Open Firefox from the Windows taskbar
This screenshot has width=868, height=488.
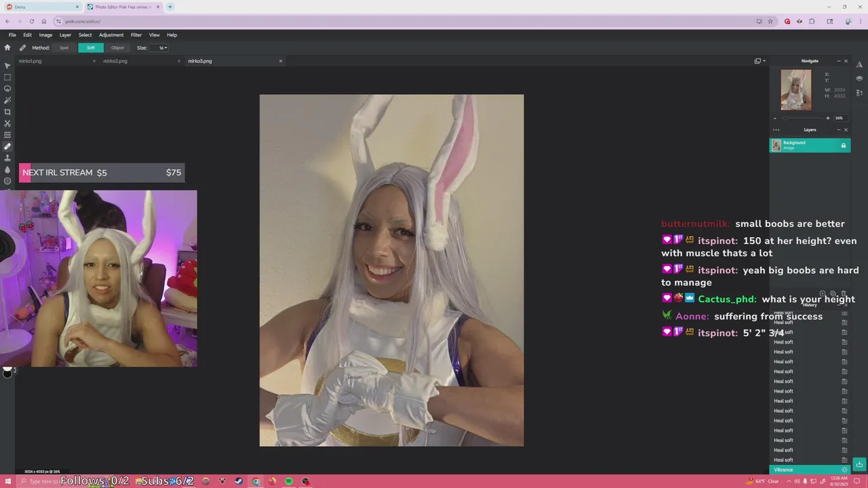click(273, 481)
